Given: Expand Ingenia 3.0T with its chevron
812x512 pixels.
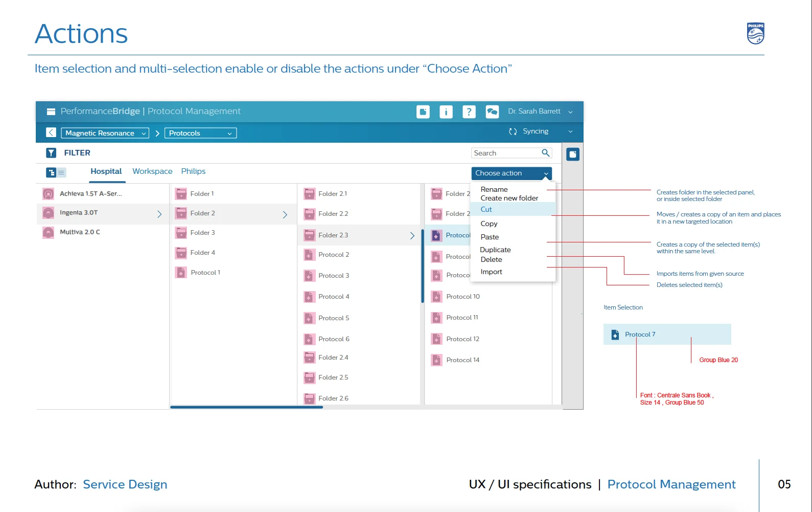Looking at the screenshot, I should pos(159,214).
